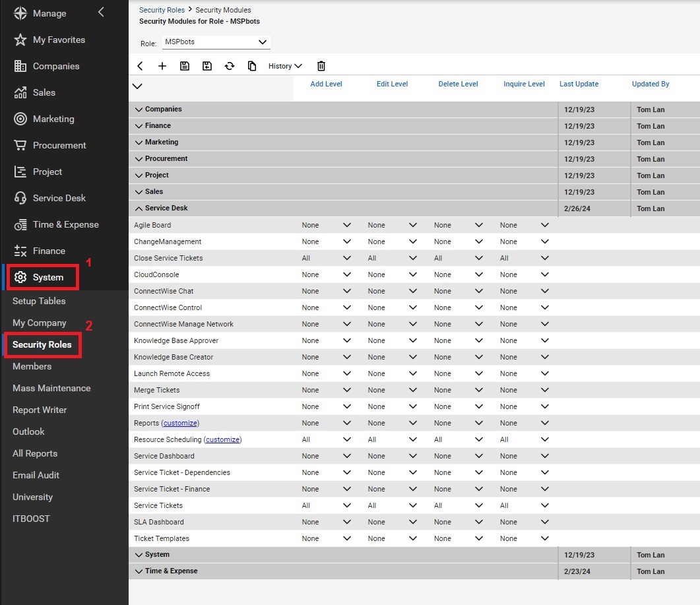Click the Refresh icon in the toolbar
The width and height of the screenshot is (700, 605).
[x=230, y=66]
